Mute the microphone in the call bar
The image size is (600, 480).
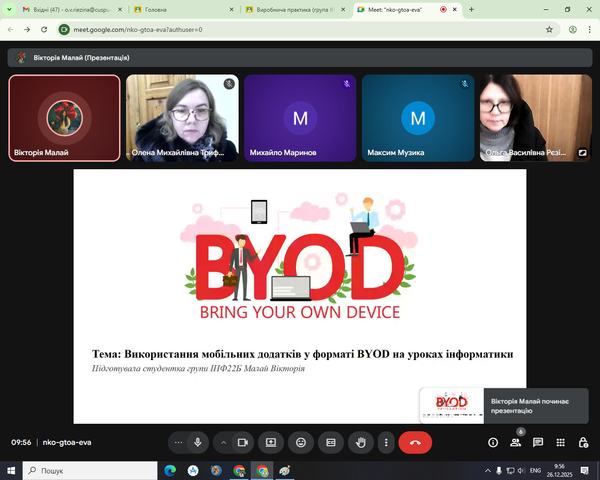[x=198, y=442]
